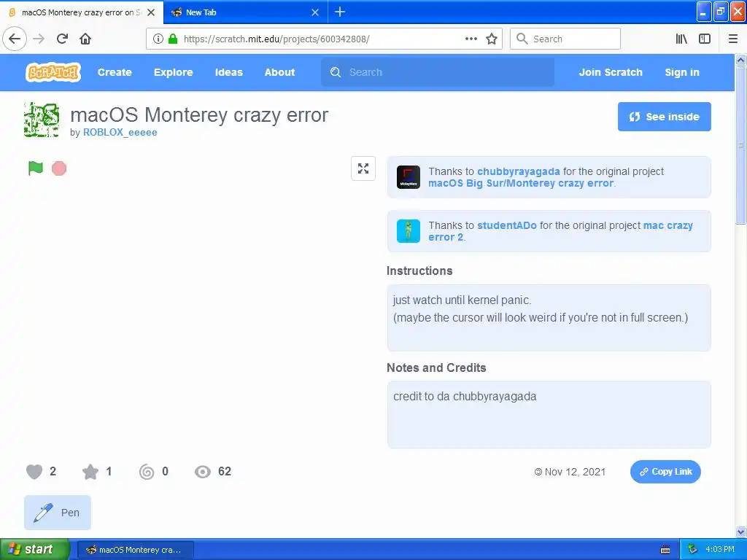Click the vertical scrollbar thumb
Viewport: 747px width, 560px height.
click(740, 145)
